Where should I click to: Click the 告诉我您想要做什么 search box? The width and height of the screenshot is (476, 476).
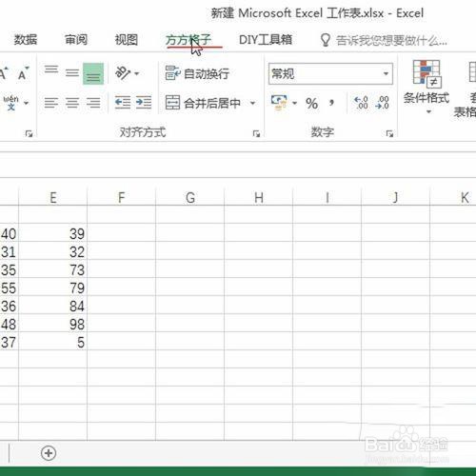[384, 40]
